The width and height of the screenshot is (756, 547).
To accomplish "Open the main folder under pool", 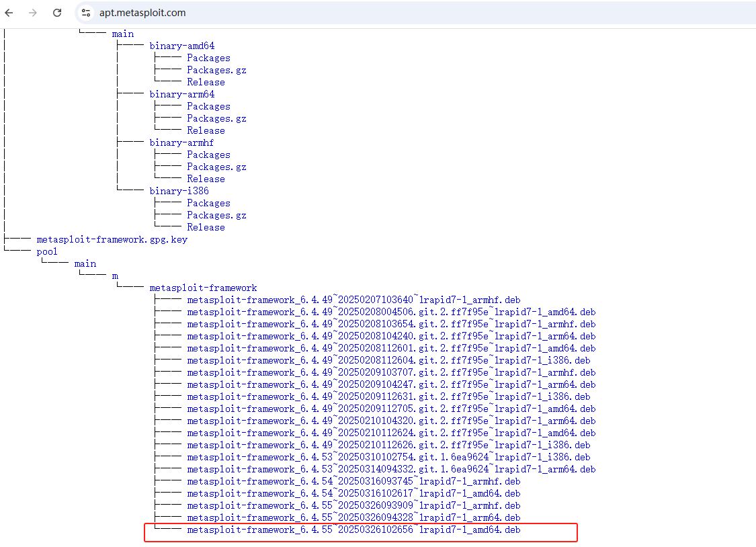I will pos(85,263).
